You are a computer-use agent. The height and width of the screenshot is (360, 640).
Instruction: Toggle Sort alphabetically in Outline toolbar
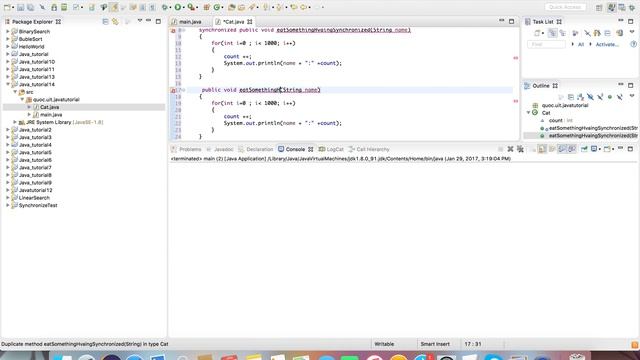(580, 97)
